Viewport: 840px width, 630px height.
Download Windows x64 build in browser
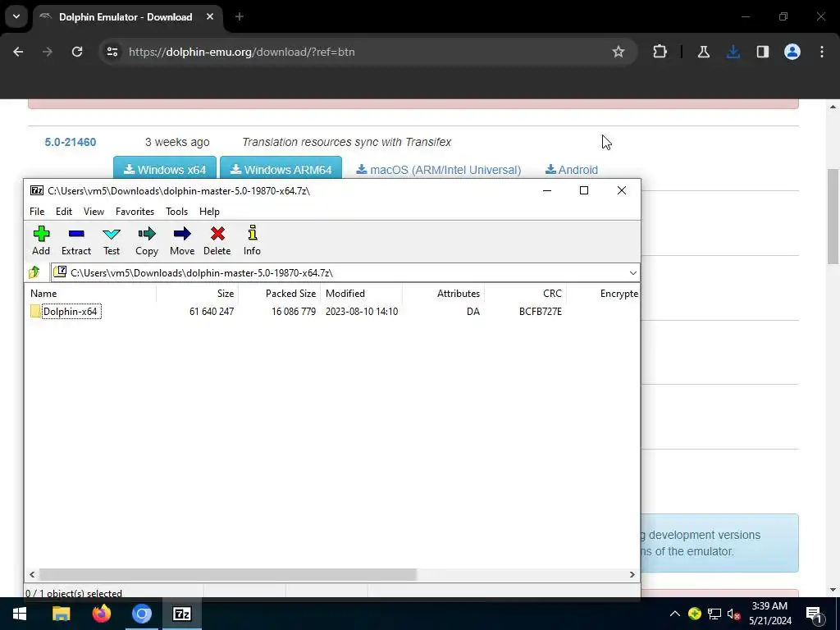(x=164, y=167)
